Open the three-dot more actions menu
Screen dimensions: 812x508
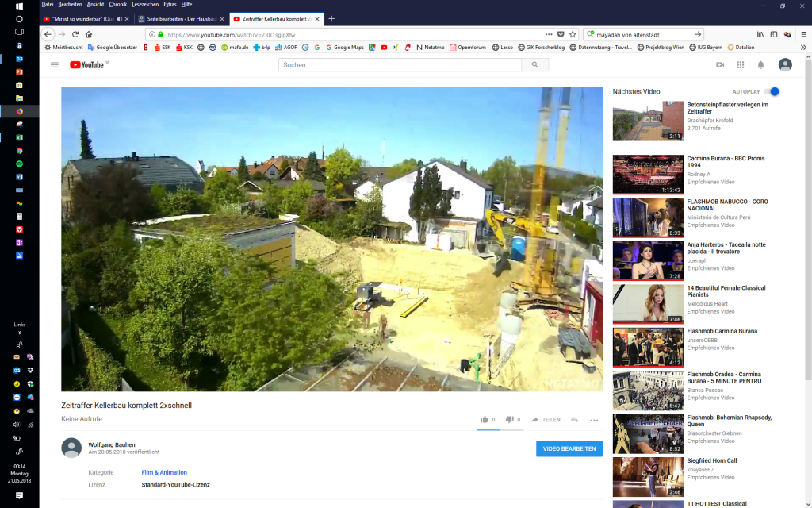[x=594, y=420]
